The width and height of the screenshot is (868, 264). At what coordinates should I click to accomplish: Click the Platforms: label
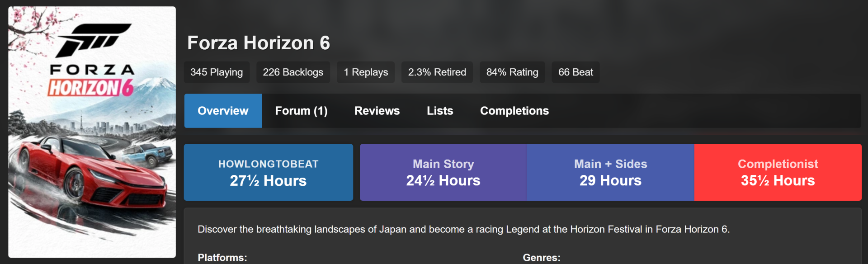click(x=222, y=258)
